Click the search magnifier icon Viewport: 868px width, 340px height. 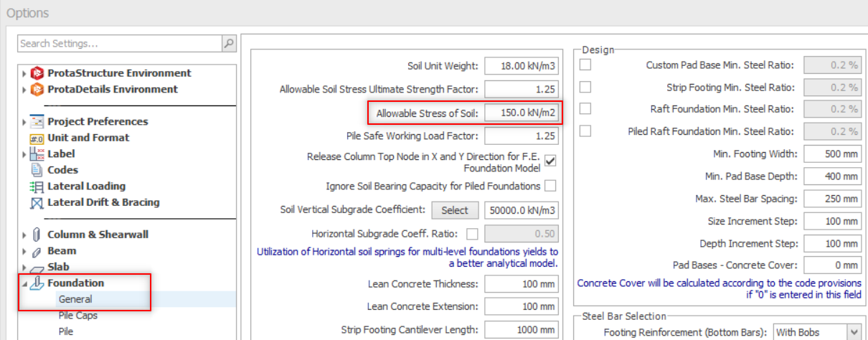click(229, 44)
